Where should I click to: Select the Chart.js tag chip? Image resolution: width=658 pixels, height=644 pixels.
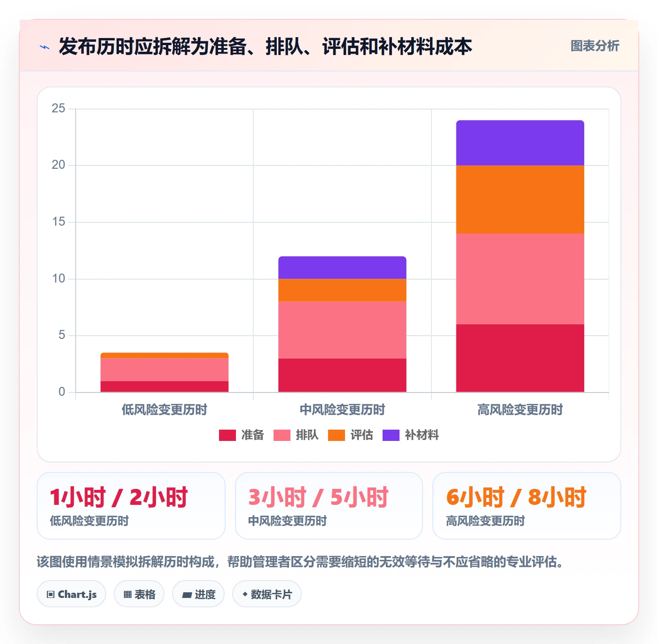pos(71,594)
